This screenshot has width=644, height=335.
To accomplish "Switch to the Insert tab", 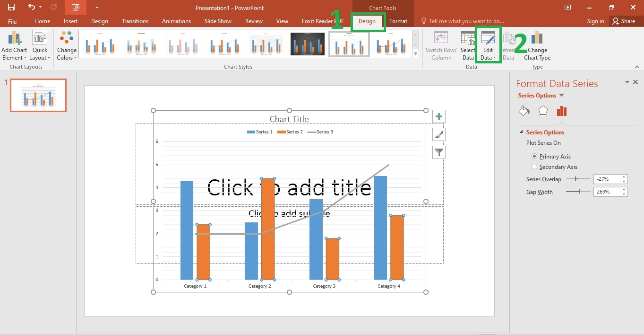I will (71, 21).
